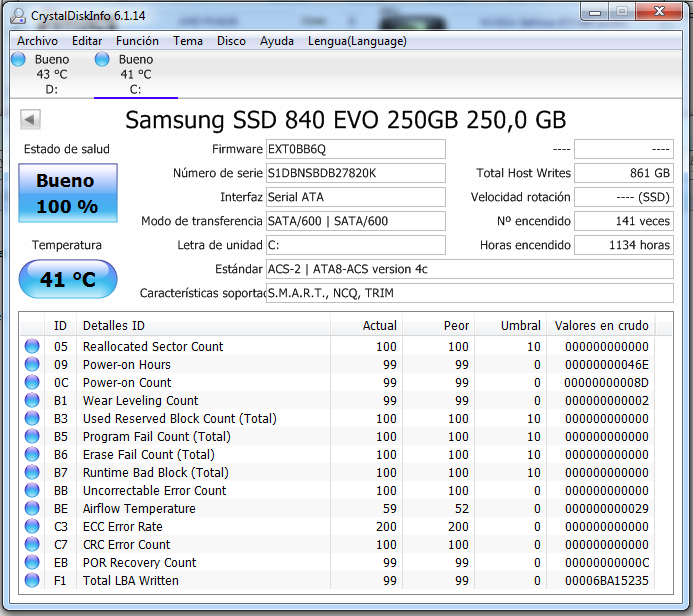This screenshot has height=616, width=693.
Task: Click status orb for Program Fail Count
Action: click(x=32, y=436)
